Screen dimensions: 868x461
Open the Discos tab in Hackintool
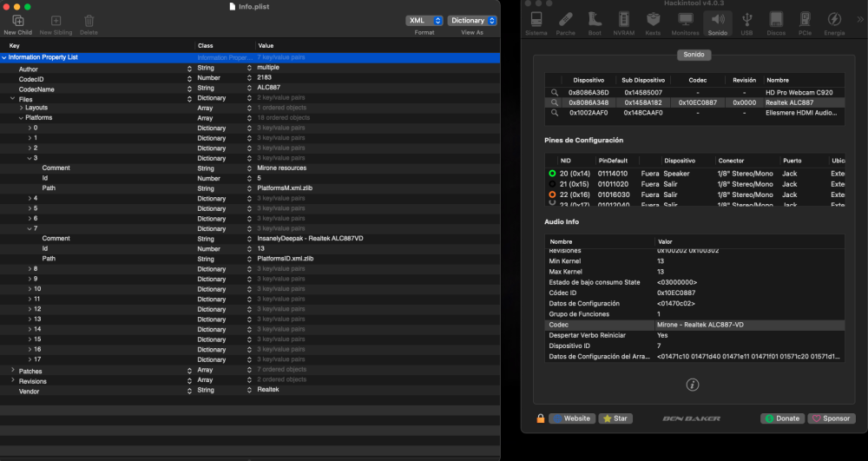pos(776,23)
